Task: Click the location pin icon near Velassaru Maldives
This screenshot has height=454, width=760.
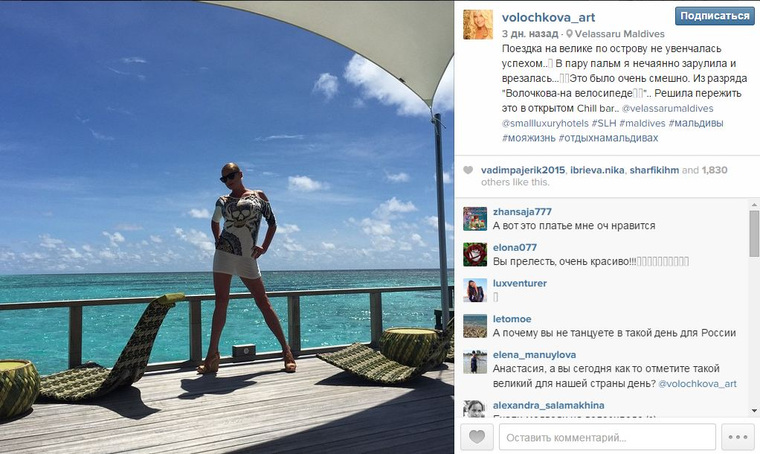Action: [x=569, y=34]
